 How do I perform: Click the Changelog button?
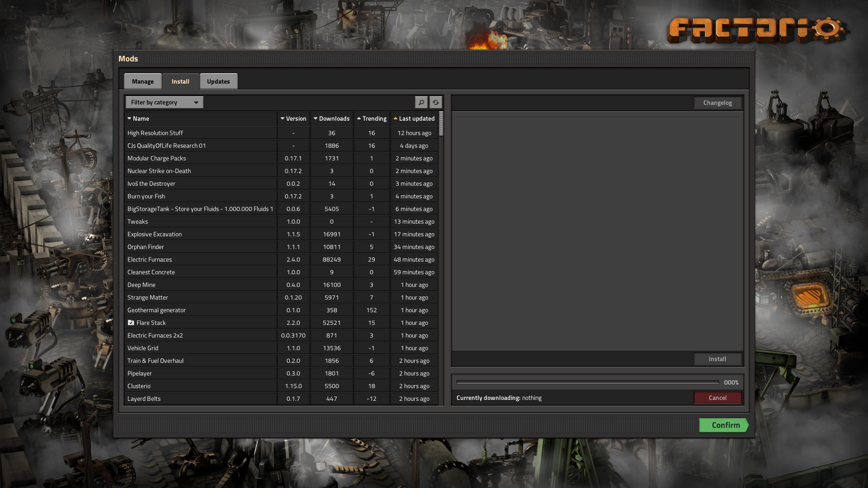pos(717,103)
